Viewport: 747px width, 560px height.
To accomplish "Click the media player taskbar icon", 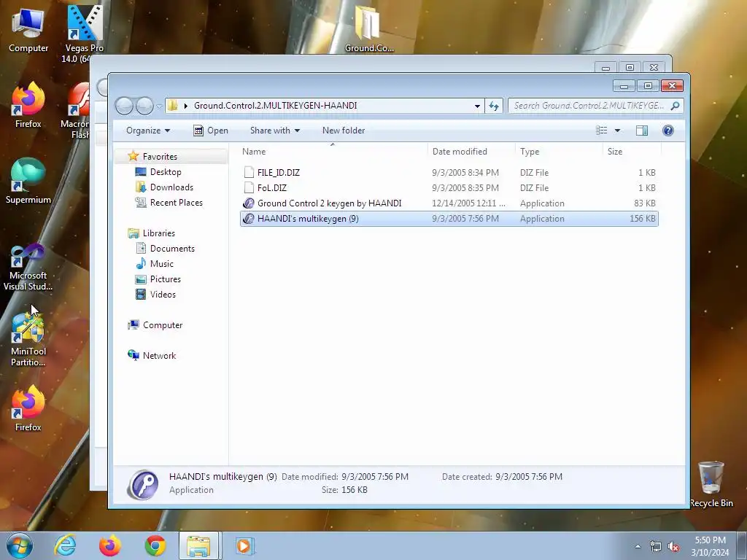I will coord(244,545).
